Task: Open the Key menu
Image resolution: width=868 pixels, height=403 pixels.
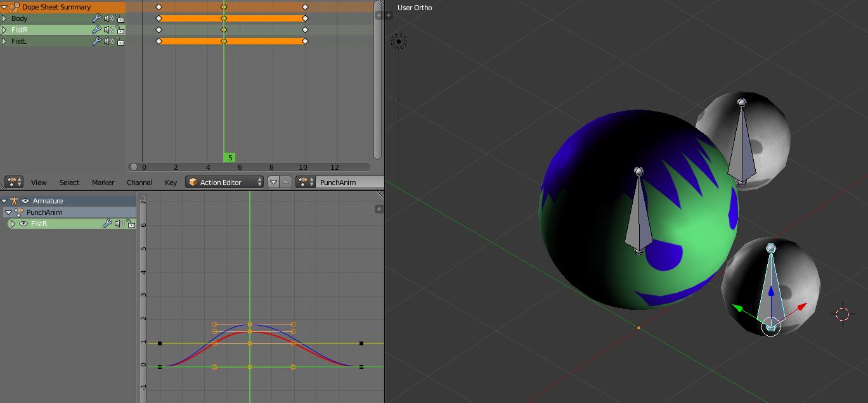Action: click(x=171, y=182)
